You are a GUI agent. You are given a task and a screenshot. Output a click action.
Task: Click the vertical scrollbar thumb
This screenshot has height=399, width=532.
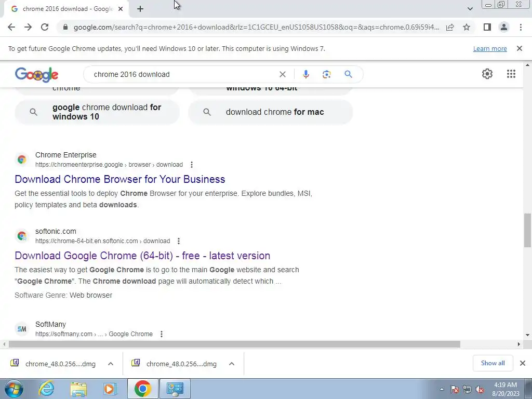[527, 230]
